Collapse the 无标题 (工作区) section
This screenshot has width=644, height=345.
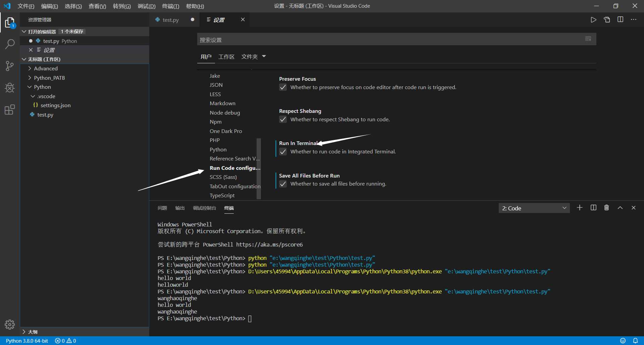[x=24, y=59]
